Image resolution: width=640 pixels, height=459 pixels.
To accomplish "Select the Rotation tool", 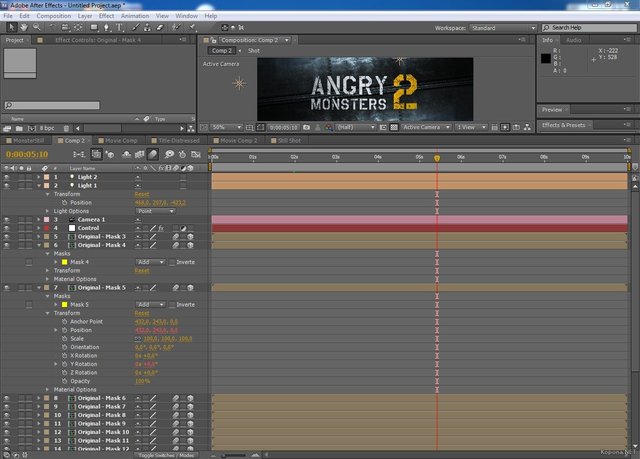I will point(52,27).
